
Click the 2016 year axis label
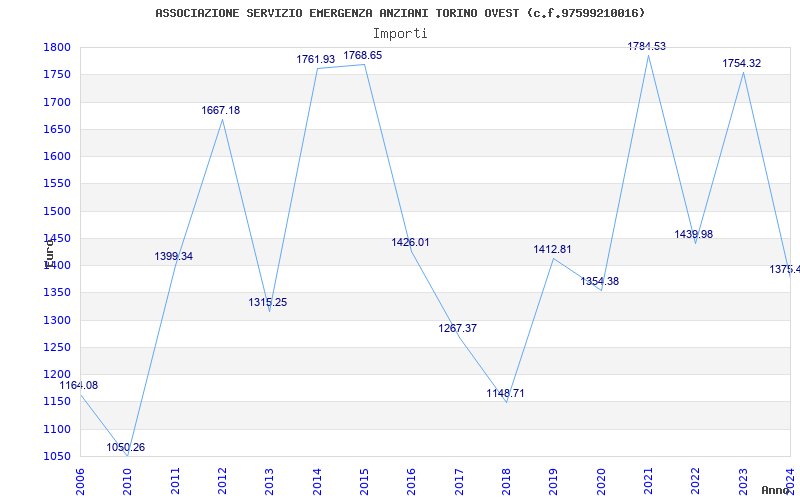[412, 482]
